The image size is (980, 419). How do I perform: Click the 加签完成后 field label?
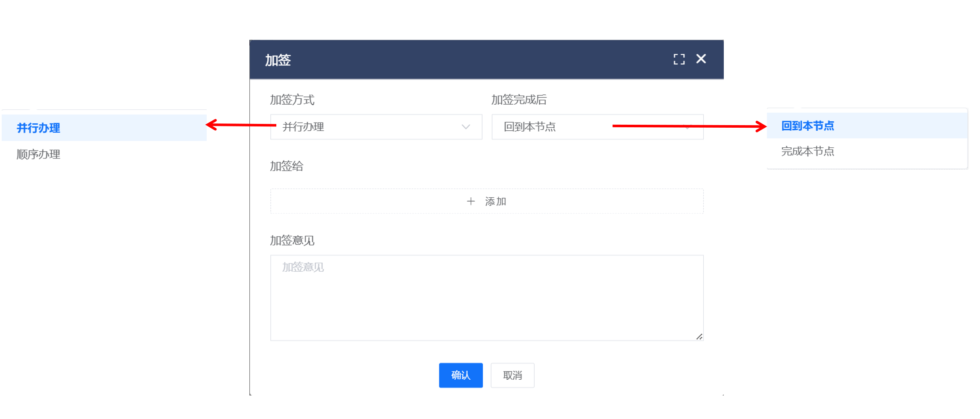coord(519,100)
